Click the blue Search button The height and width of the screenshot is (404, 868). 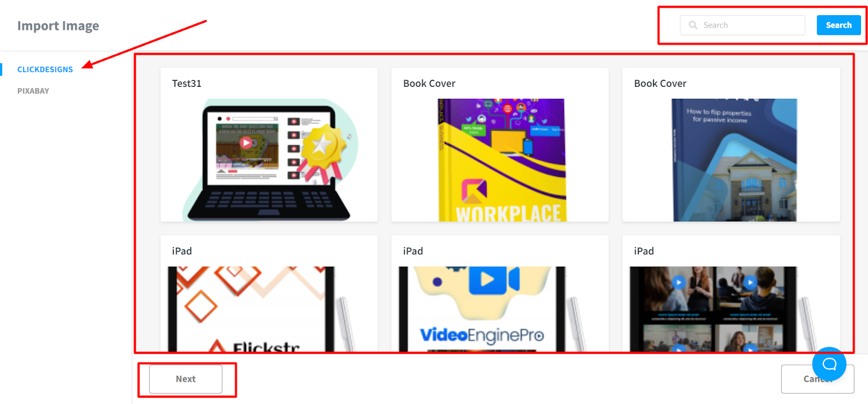tap(839, 25)
